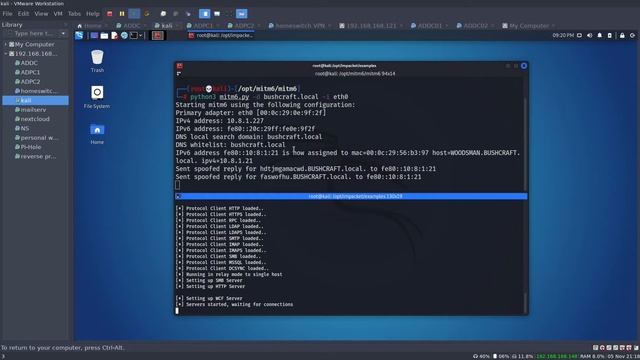This screenshot has width=640, height=360.
Task: Switch to the My Computer tab
Action: (529, 26)
